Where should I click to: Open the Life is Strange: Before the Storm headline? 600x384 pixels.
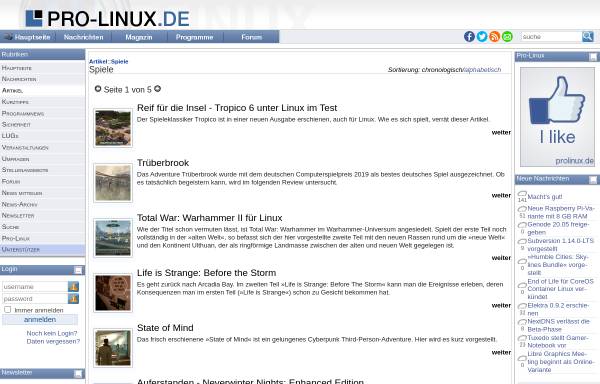click(206, 273)
